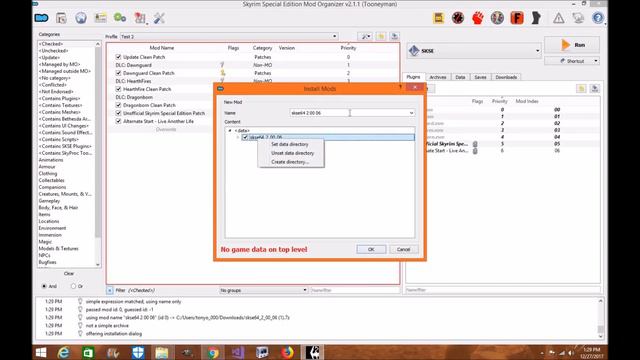Click the grey round emblem shortcut icon
This screenshot has height=360, width=640.
(497, 18)
